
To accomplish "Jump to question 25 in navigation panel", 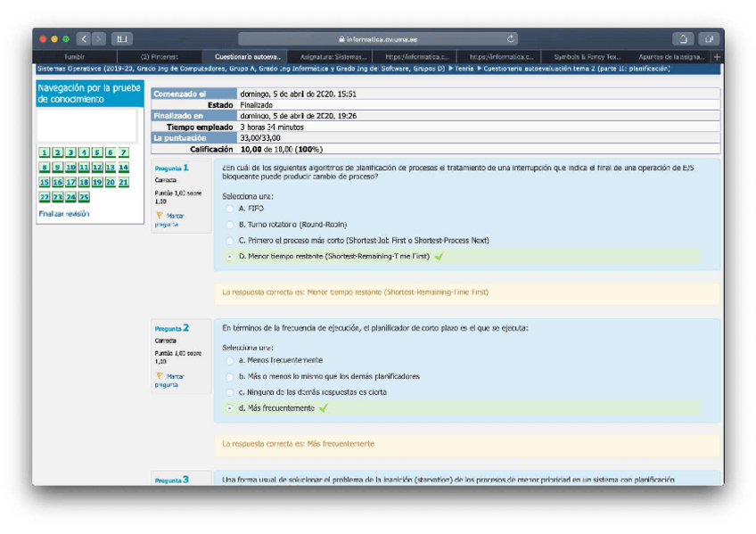I will coord(84,197).
